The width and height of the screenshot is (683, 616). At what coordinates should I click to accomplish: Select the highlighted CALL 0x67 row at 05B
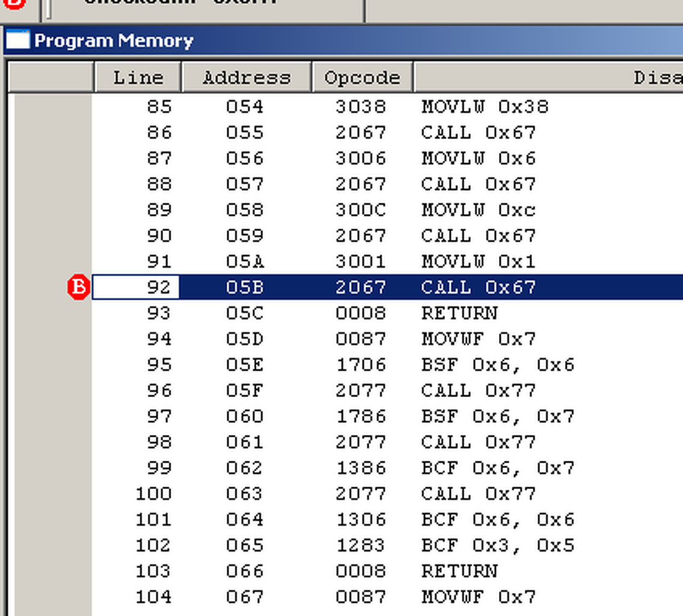(478, 288)
